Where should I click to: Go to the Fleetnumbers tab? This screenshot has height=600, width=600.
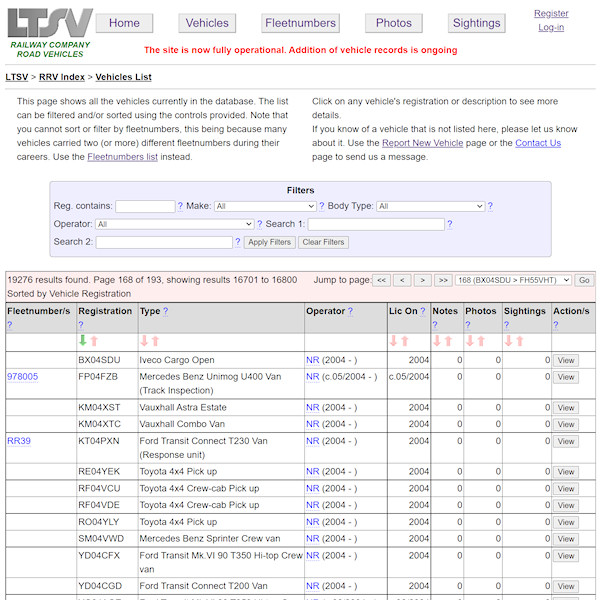coord(301,23)
